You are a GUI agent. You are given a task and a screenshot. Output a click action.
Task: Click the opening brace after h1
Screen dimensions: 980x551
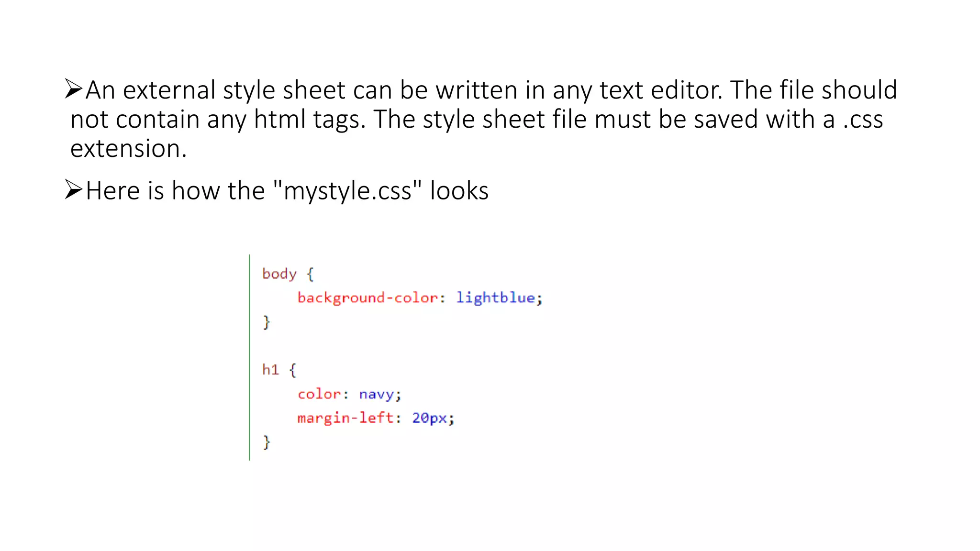click(293, 370)
